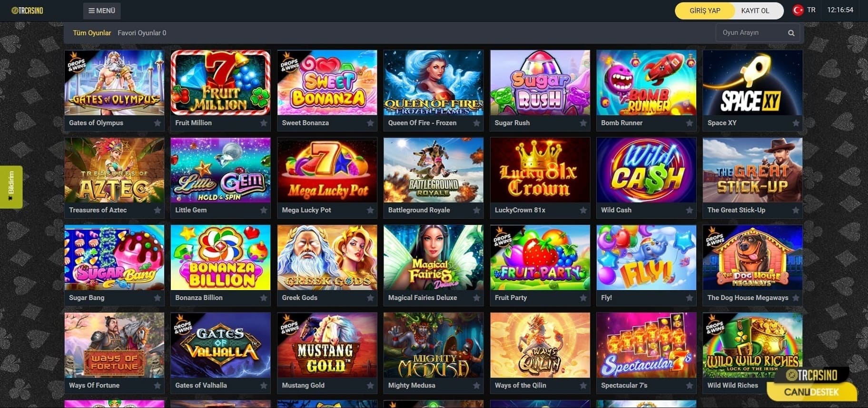Star the Mega Lucky Pot game
The image size is (868, 408).
click(x=370, y=210)
